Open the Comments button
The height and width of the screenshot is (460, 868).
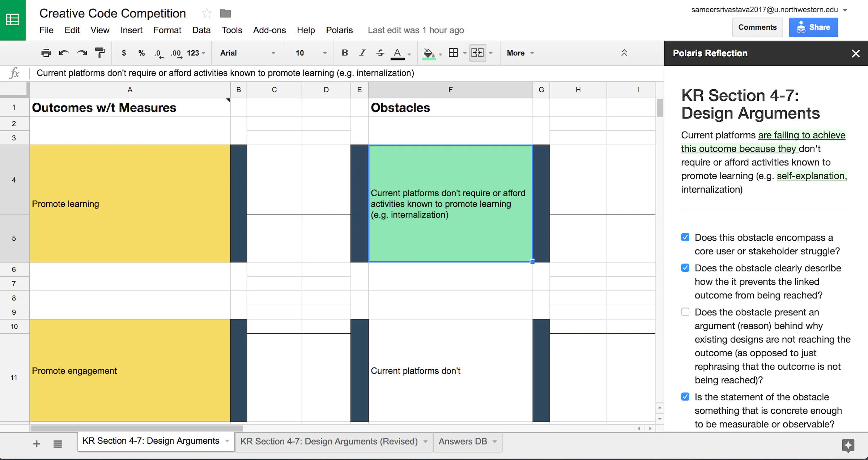click(757, 27)
